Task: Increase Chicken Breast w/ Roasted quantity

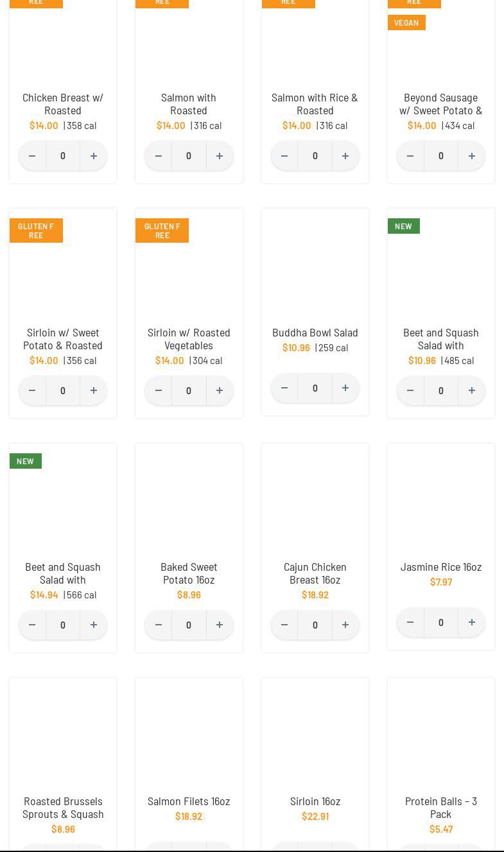Action: pyautogui.click(x=93, y=156)
